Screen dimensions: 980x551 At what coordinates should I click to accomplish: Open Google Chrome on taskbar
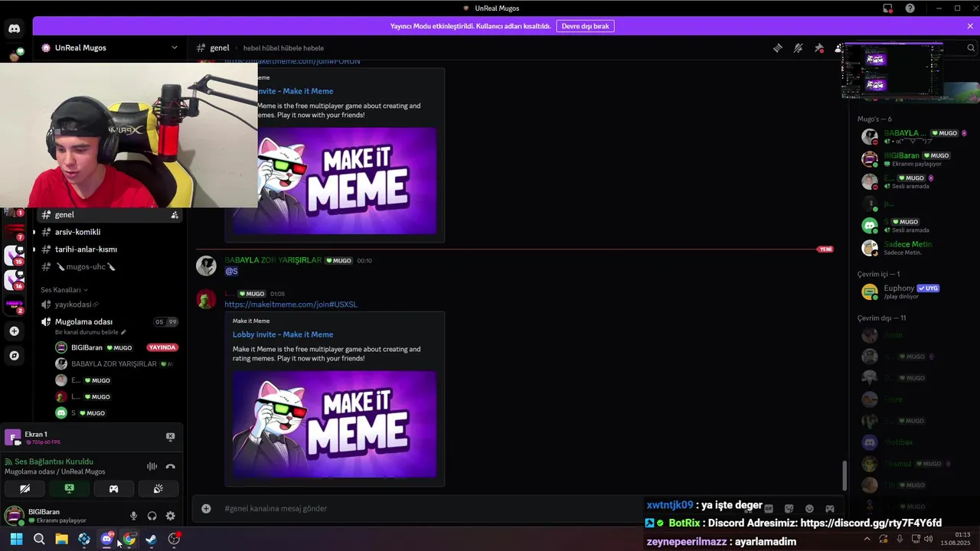[x=129, y=539]
